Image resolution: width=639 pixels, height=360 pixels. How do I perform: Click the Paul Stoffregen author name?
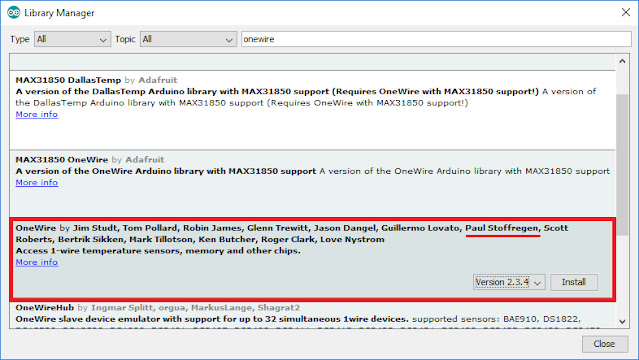[x=502, y=228]
